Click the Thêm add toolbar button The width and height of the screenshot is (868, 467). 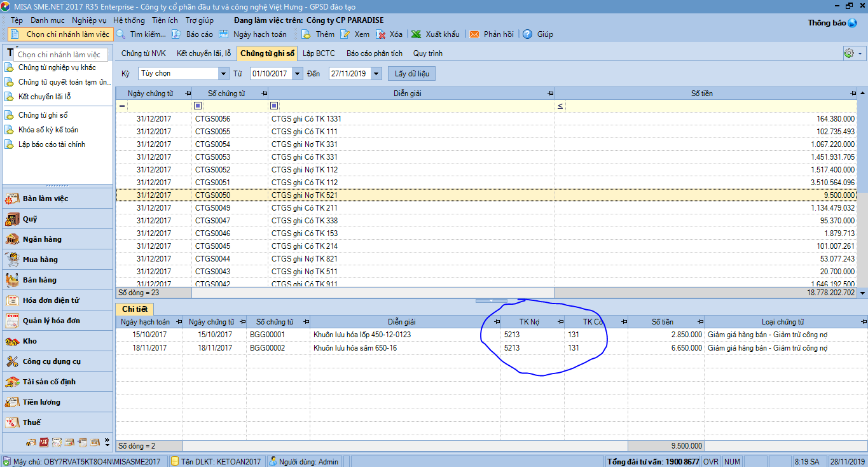pyautogui.click(x=307, y=34)
